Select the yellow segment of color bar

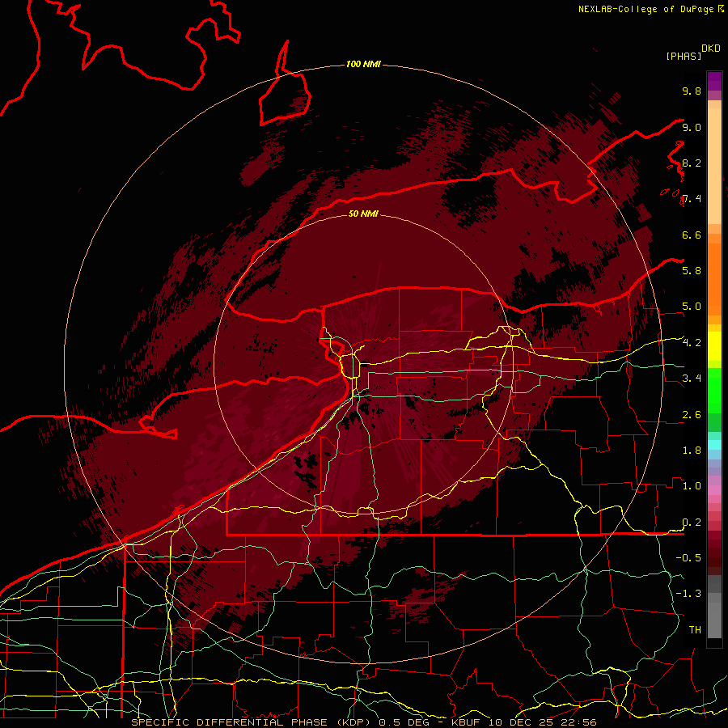pyautogui.click(x=714, y=346)
